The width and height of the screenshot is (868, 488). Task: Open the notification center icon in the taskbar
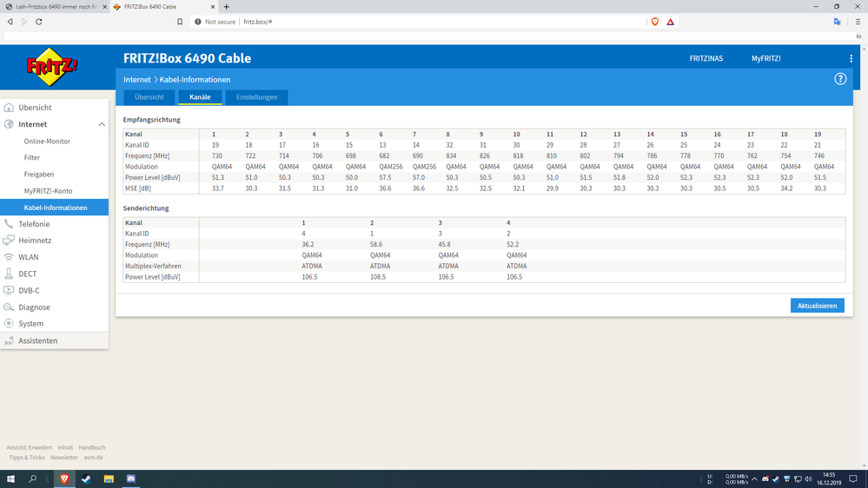853,479
